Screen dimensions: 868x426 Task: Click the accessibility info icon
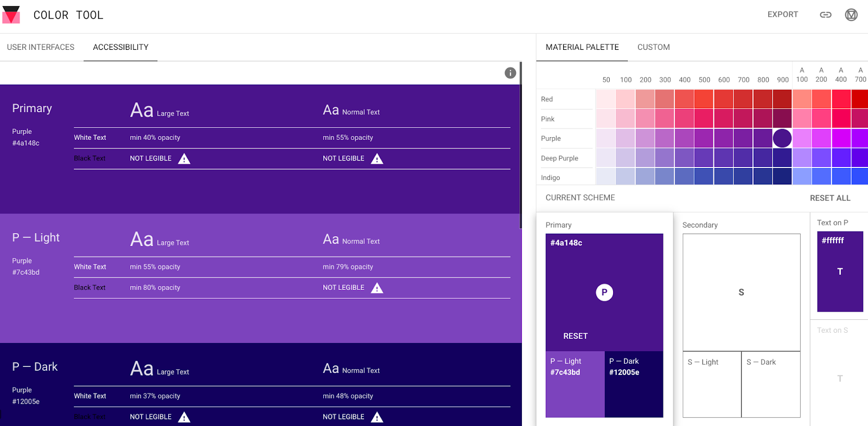pyautogui.click(x=510, y=73)
